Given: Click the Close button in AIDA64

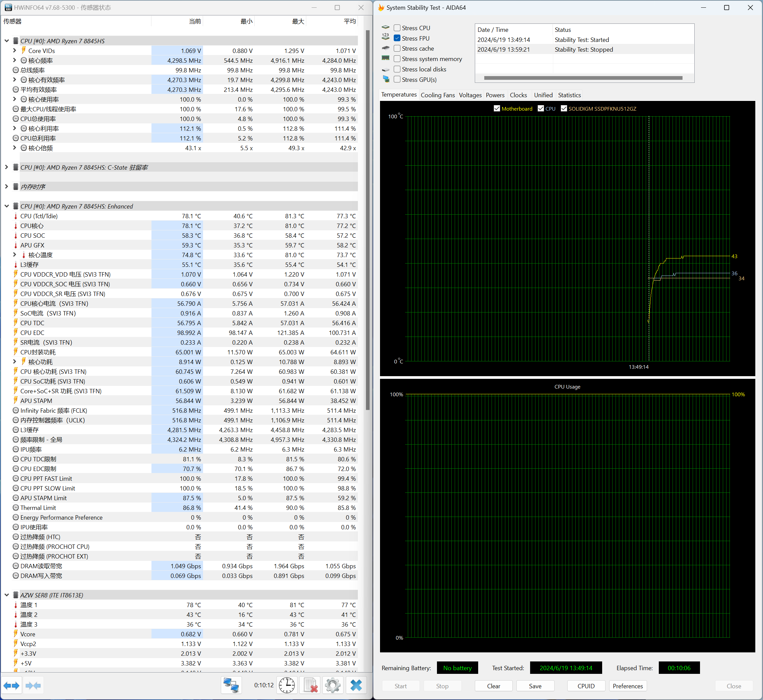Looking at the screenshot, I should click(x=734, y=686).
